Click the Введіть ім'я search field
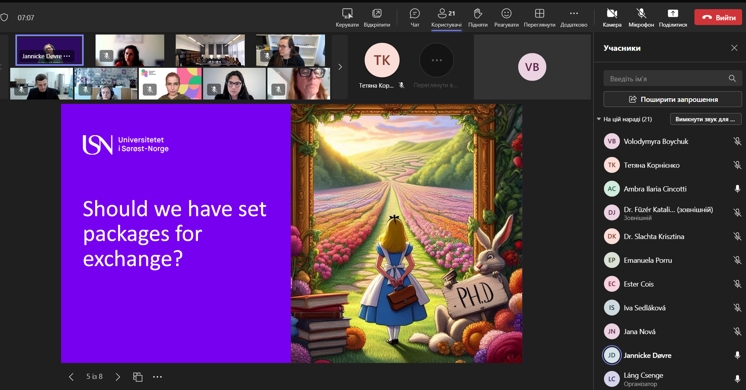 [672, 78]
